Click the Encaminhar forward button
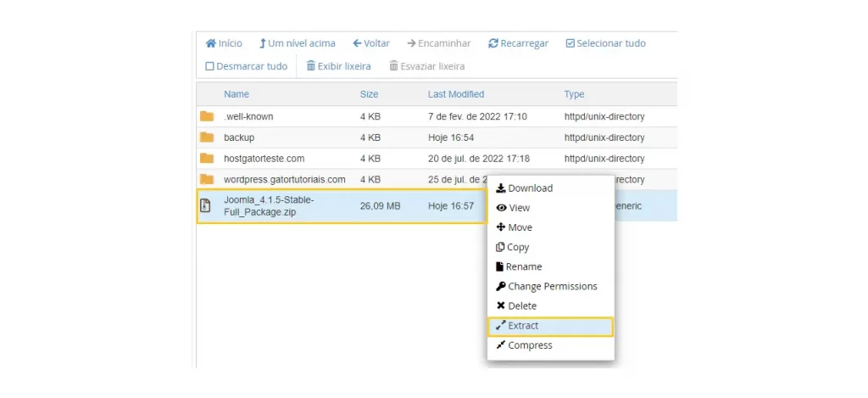Image resolution: width=868 pixels, height=398 pixels. pos(439,43)
